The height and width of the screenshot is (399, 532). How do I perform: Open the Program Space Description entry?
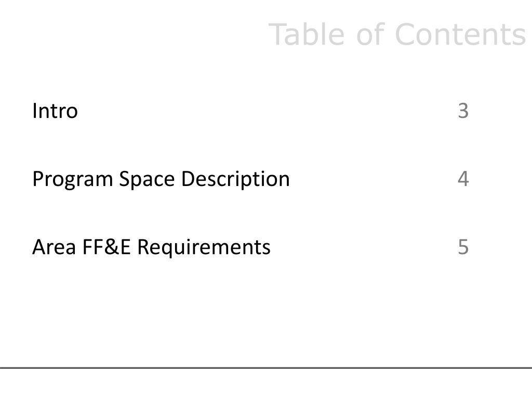(x=161, y=179)
